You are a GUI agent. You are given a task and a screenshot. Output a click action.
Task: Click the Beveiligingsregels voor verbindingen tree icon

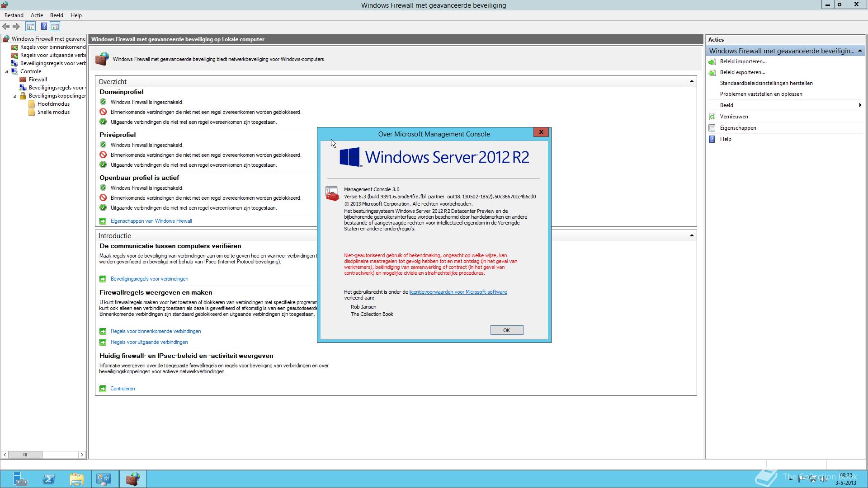(x=14, y=63)
